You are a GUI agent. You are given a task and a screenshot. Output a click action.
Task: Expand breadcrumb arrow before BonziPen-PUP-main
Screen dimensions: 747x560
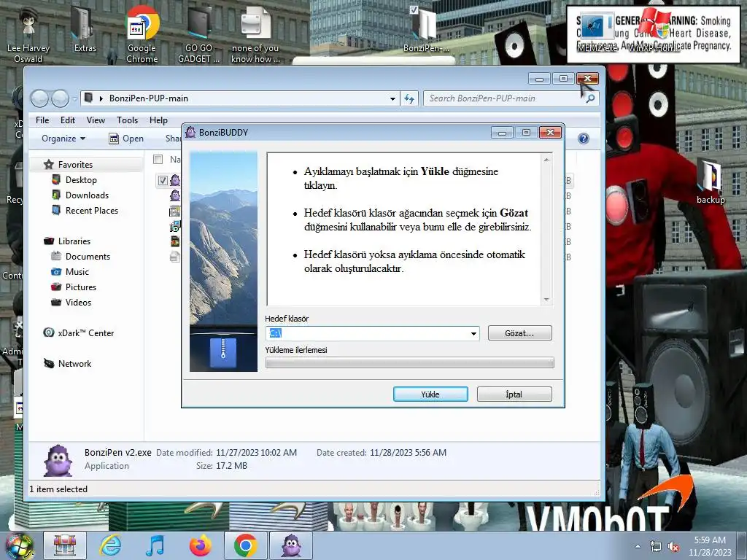pyautogui.click(x=101, y=98)
